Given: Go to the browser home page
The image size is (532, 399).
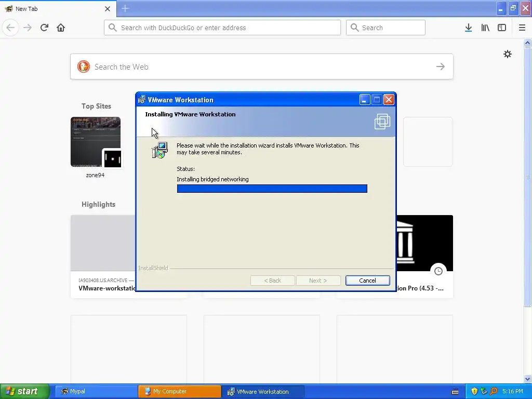Looking at the screenshot, I should 61,28.
